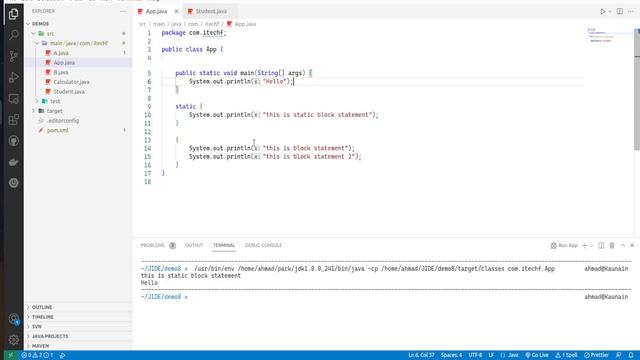Create a new terminal with plus icon
Viewport: 640px width, 360px height.
584,245
